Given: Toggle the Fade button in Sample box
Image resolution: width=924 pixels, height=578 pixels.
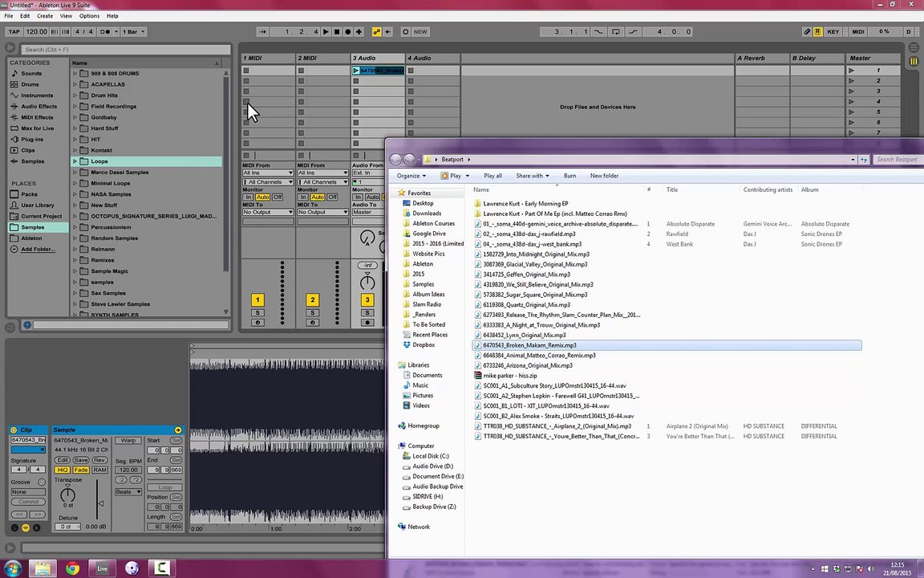Looking at the screenshot, I should coord(81,470).
